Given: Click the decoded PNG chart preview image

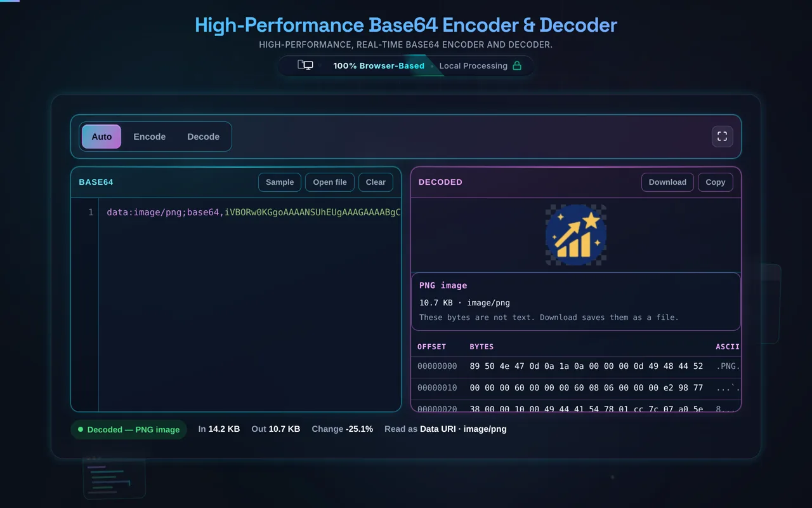Looking at the screenshot, I should pos(576,235).
